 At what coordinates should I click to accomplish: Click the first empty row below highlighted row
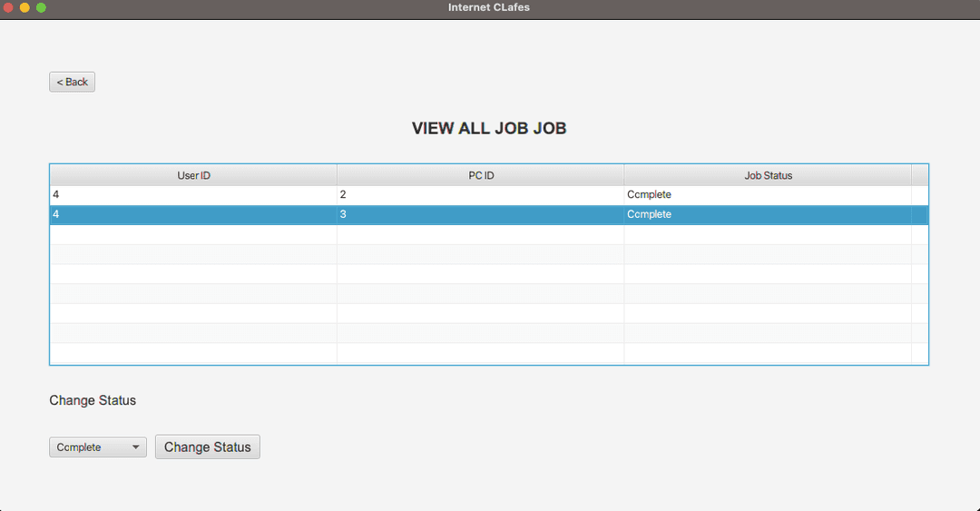pos(480,234)
